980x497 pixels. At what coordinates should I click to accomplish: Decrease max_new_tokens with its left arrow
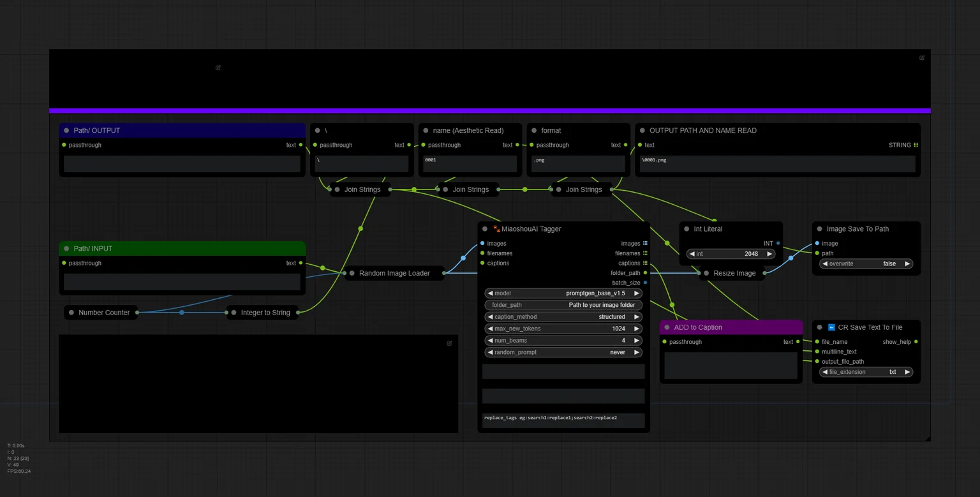(490, 329)
